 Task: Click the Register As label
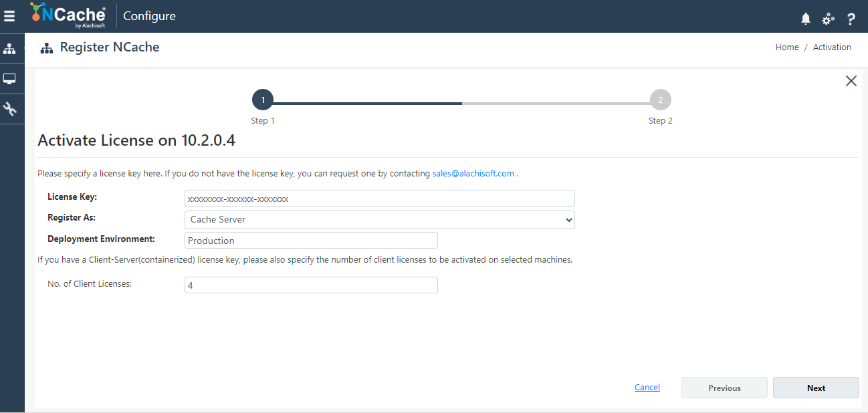(x=72, y=217)
